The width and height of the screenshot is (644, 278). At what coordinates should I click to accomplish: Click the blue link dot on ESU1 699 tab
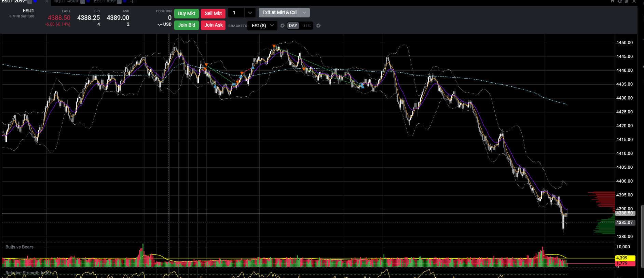[x=125, y=1]
